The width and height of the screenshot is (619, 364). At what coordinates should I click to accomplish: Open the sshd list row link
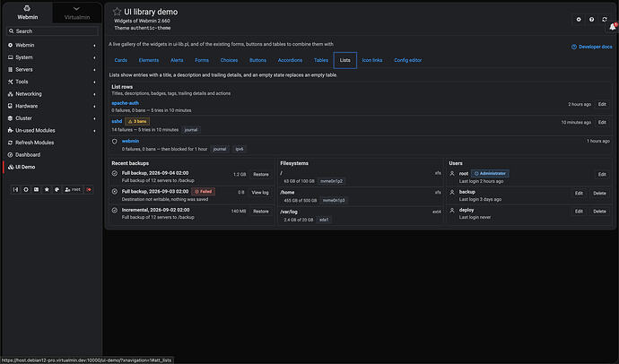[x=117, y=121]
